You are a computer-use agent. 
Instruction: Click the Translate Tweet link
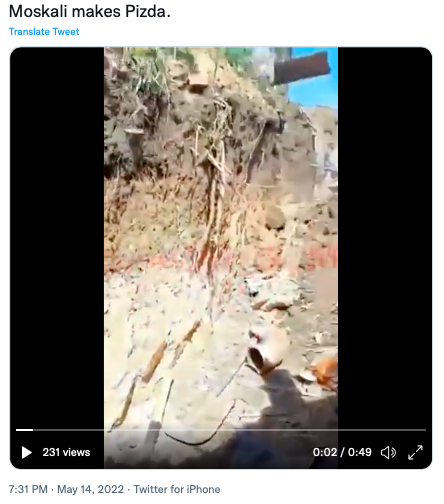pyautogui.click(x=44, y=32)
